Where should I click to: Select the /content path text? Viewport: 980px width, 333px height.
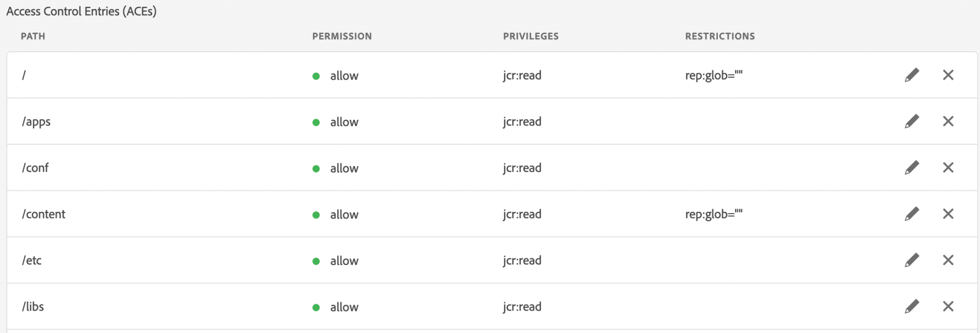[x=44, y=214]
